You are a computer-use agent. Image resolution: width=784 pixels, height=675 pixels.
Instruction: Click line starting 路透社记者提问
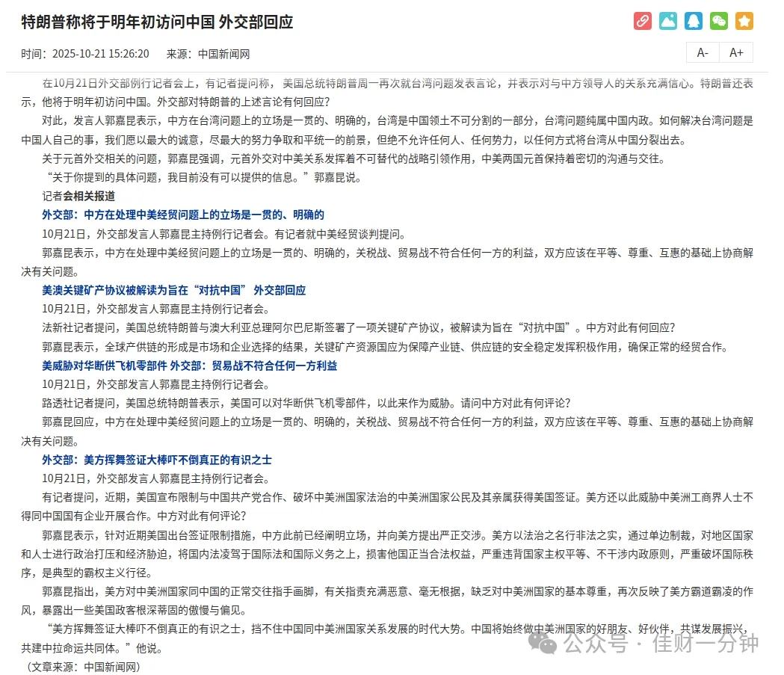[x=306, y=404]
